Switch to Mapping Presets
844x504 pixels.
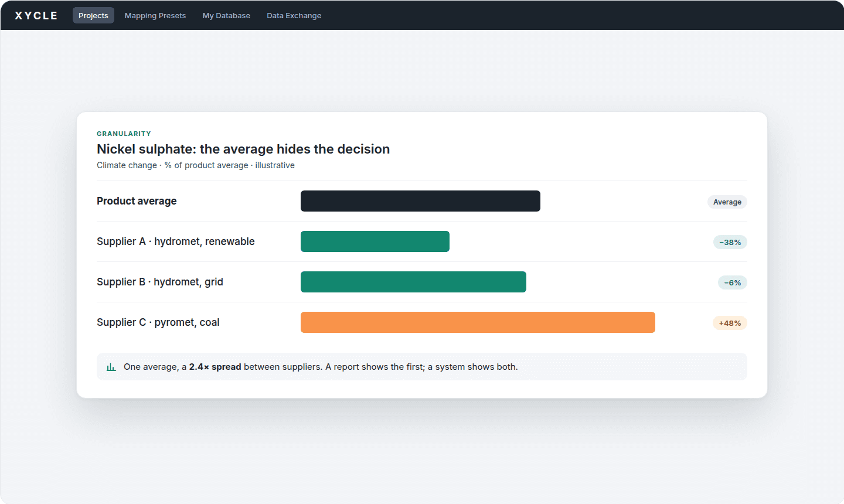click(x=155, y=16)
